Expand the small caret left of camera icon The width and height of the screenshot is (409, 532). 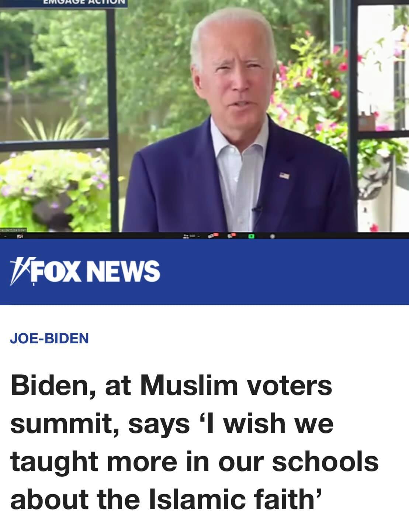(5, 236)
